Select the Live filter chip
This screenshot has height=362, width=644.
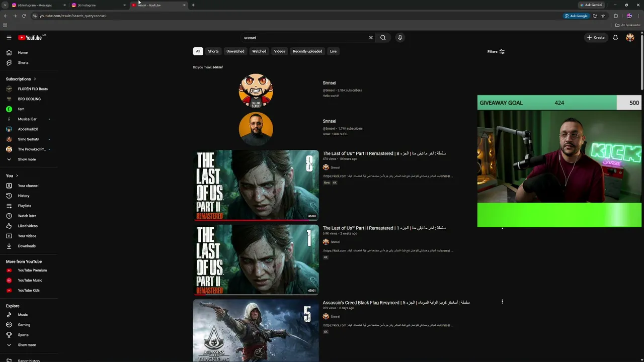pyautogui.click(x=333, y=51)
